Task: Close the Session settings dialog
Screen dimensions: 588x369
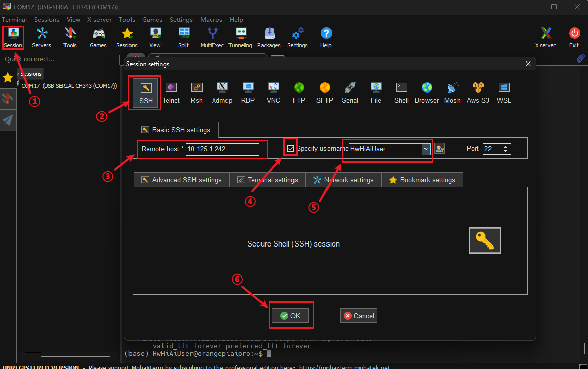Action: click(x=528, y=64)
